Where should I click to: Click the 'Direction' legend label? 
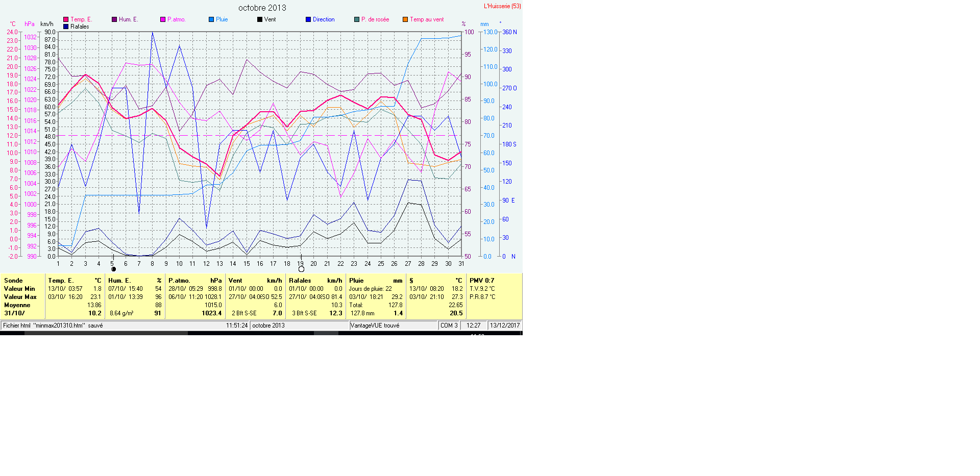click(324, 19)
